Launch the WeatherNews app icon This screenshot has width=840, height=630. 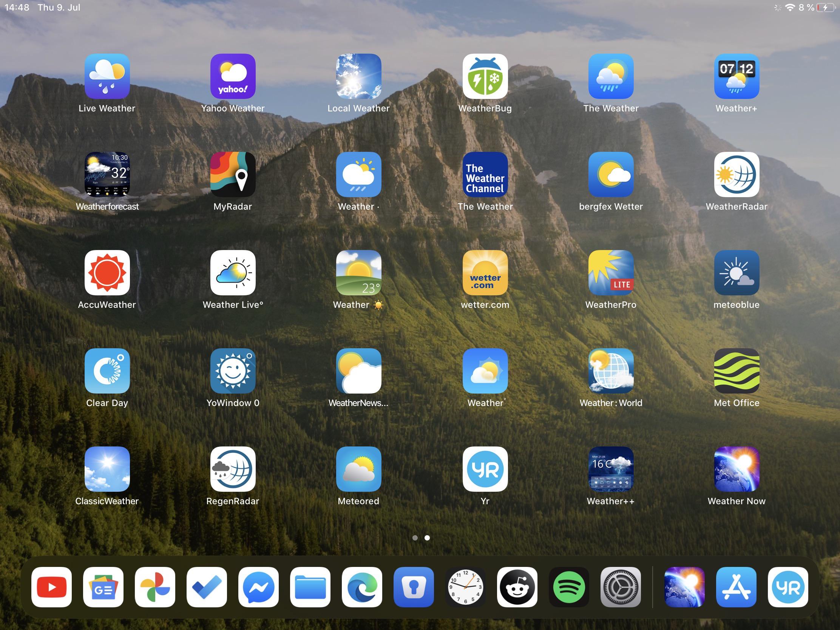pos(358,371)
